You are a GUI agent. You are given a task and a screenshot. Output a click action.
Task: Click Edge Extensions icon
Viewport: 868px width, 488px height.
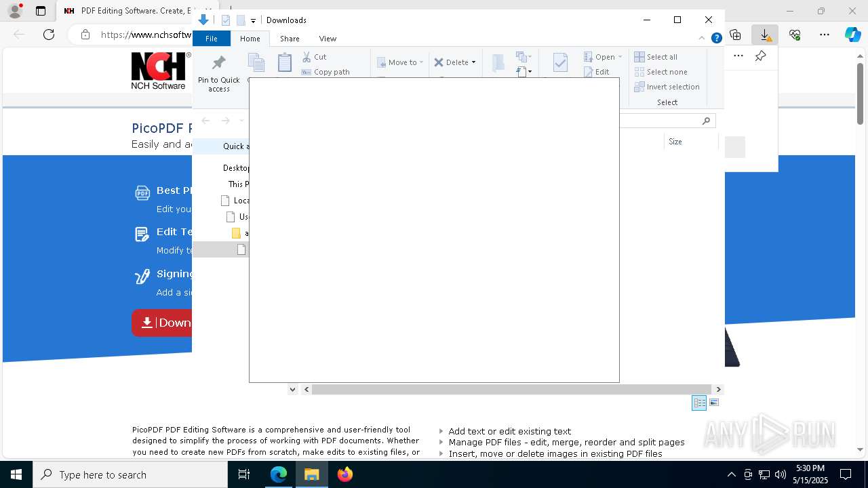tap(735, 35)
